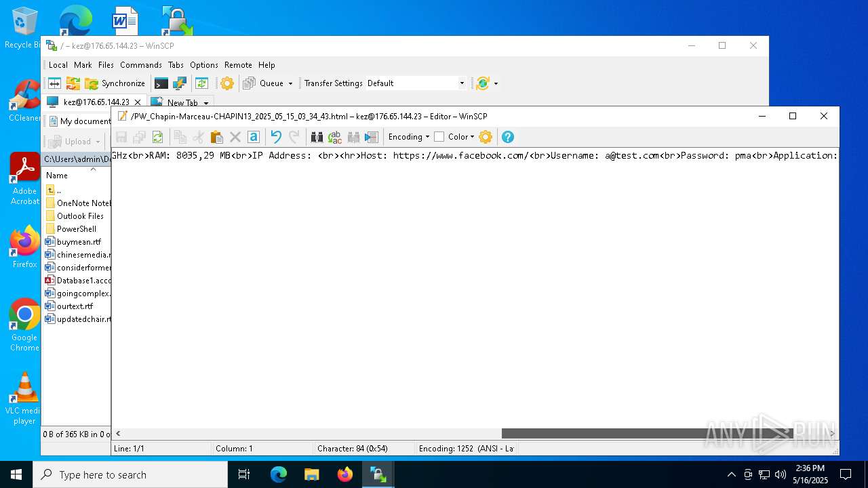Viewport: 868px width, 488px height.
Task: Click the Paste icon in editor
Action: 217,137
